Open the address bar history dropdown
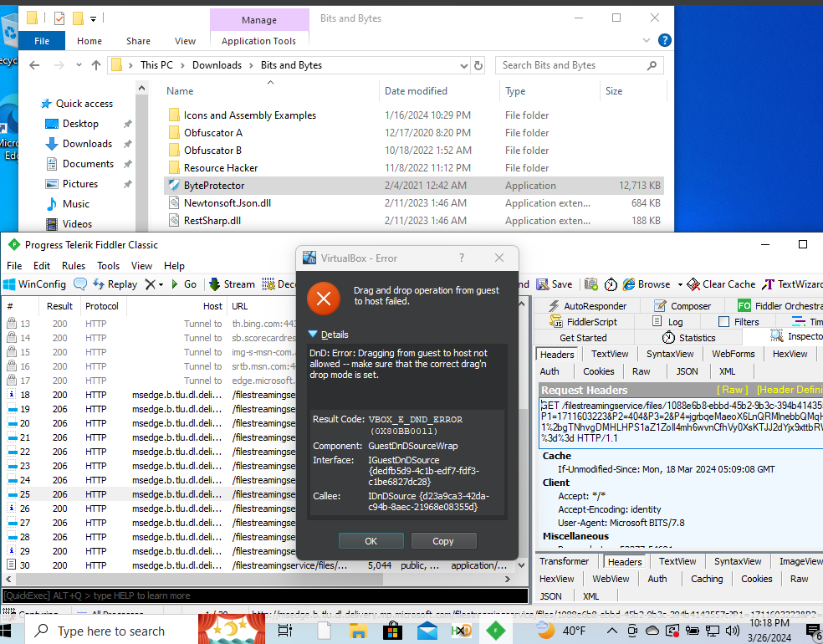 (463, 65)
